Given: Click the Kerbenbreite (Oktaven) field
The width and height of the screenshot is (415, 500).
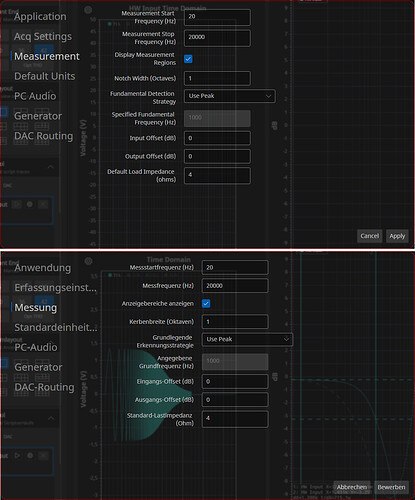Looking at the screenshot, I should pos(235,322).
